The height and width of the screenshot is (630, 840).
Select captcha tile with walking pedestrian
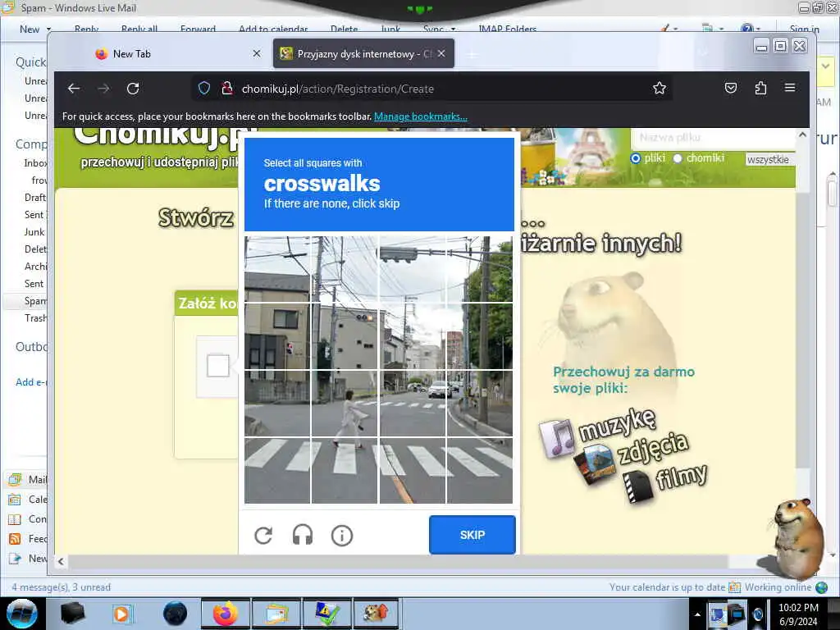(x=345, y=404)
